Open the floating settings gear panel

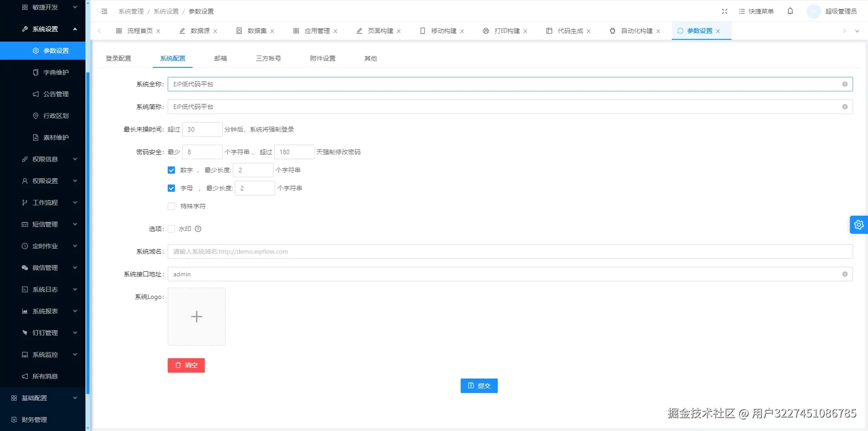pyautogui.click(x=859, y=225)
